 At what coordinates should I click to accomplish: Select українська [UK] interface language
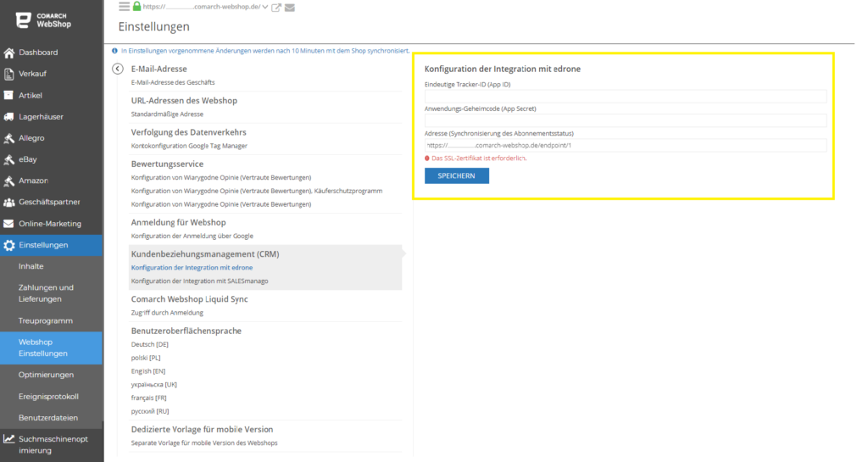click(x=154, y=385)
